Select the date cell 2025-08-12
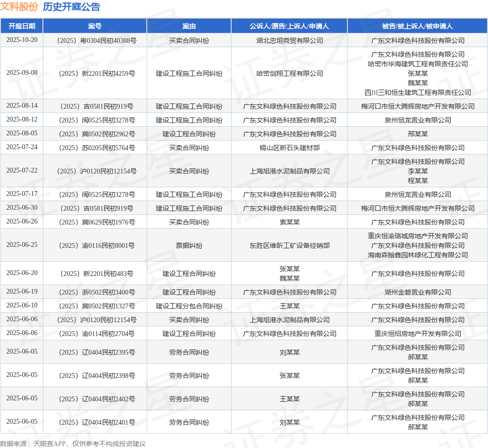The height and width of the screenshot is (448, 488). tap(22, 119)
